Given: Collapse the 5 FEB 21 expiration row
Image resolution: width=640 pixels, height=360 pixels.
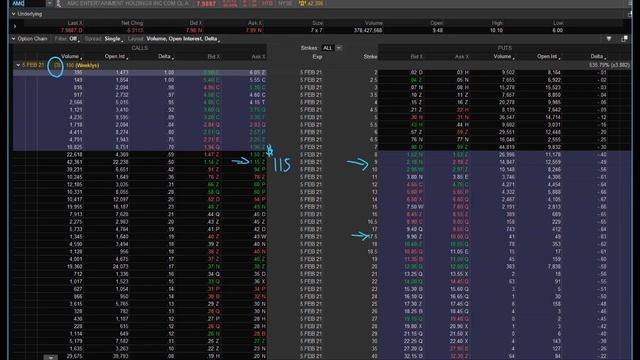Looking at the screenshot, I should (18, 65).
